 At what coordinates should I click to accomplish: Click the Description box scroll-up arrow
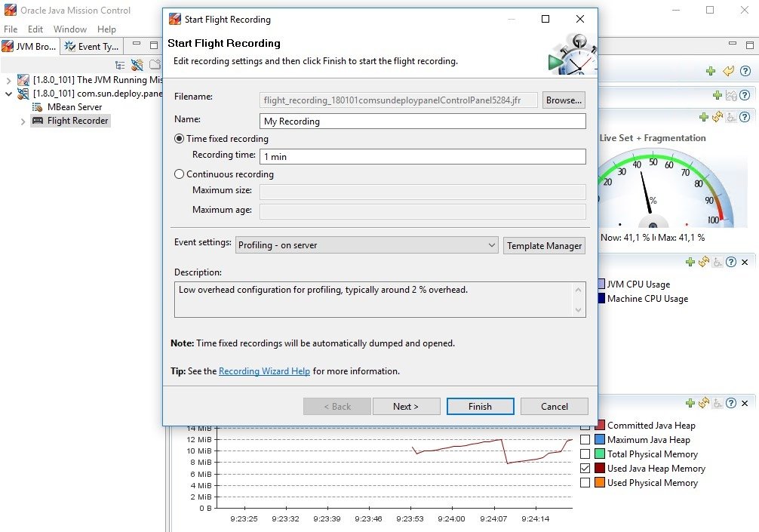578,290
